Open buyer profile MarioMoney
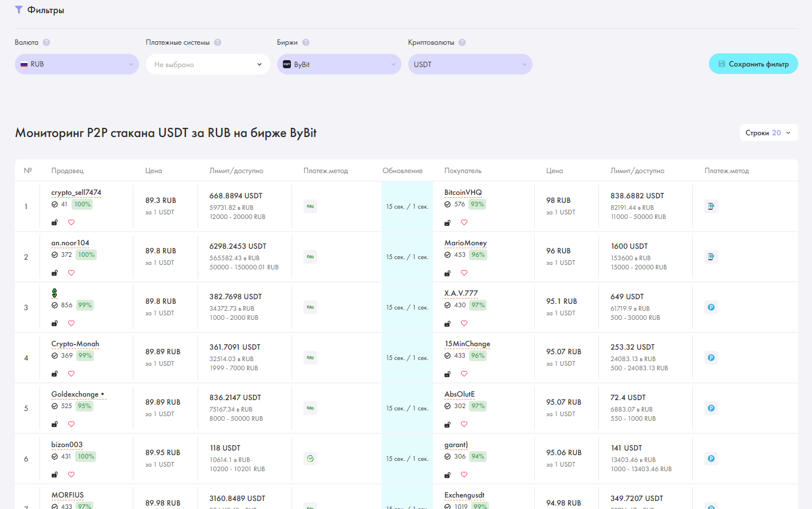812x509 pixels. coord(466,243)
